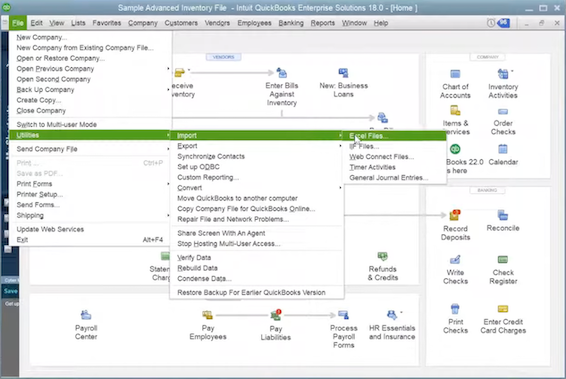This screenshot has height=379, width=566.
Task: Choose Move QuickBooks to another computer
Action: 257,198
